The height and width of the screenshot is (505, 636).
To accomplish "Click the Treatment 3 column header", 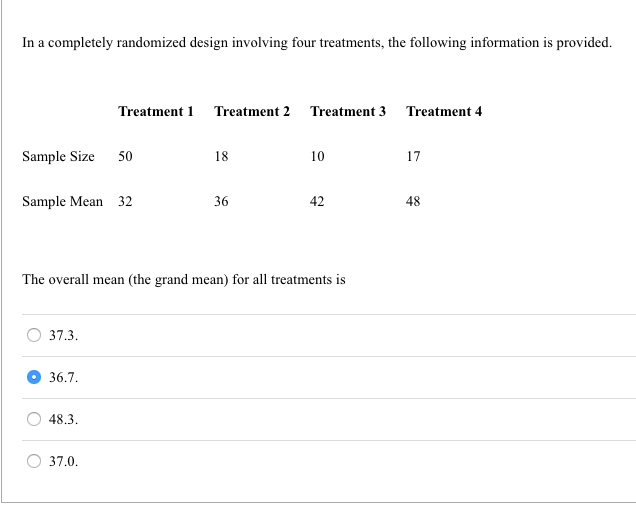I will click(348, 111).
